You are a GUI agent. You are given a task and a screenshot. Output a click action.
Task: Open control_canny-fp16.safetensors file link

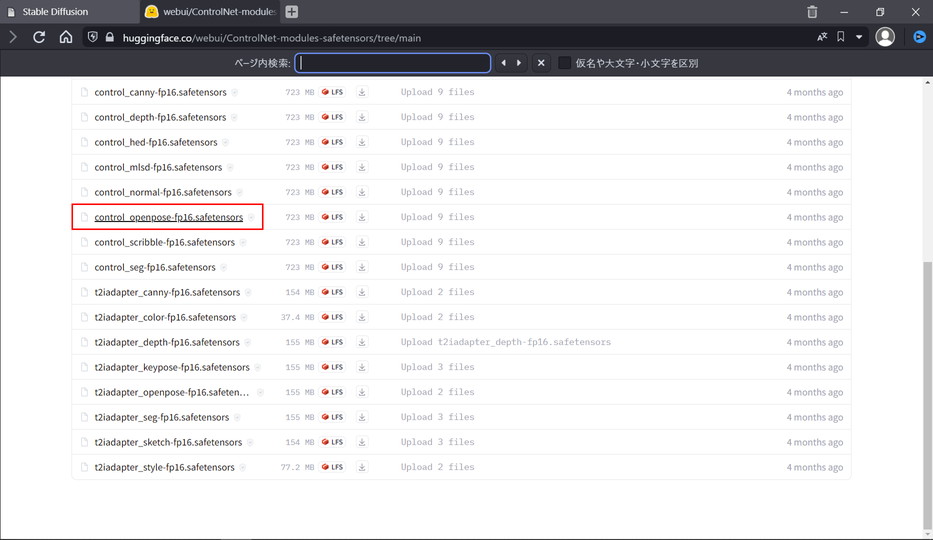click(161, 92)
